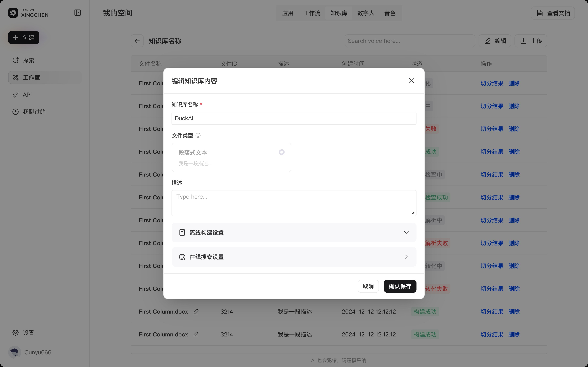This screenshot has height=367, width=588.
Task: Click the back arrow beside 知识库名称
Action: click(x=137, y=41)
